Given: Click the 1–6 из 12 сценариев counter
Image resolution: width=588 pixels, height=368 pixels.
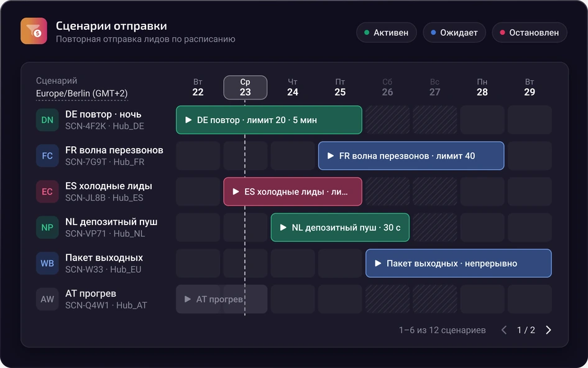Looking at the screenshot, I should [442, 330].
